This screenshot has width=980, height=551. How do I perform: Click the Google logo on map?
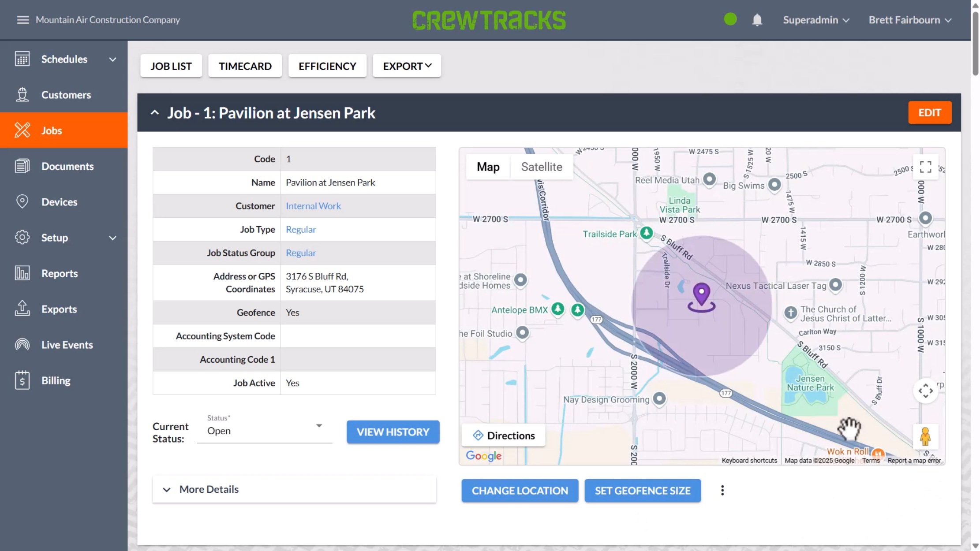point(484,456)
